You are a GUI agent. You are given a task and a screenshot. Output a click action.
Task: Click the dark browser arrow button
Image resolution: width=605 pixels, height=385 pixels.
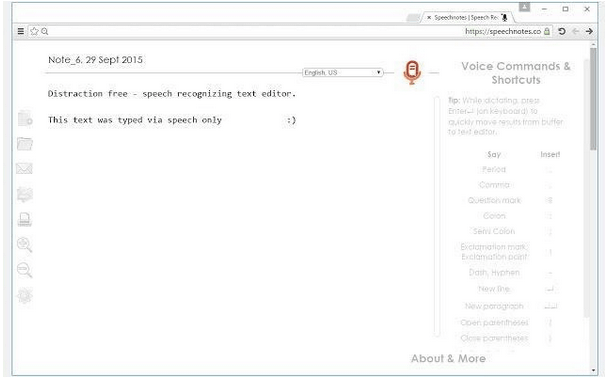(589, 31)
